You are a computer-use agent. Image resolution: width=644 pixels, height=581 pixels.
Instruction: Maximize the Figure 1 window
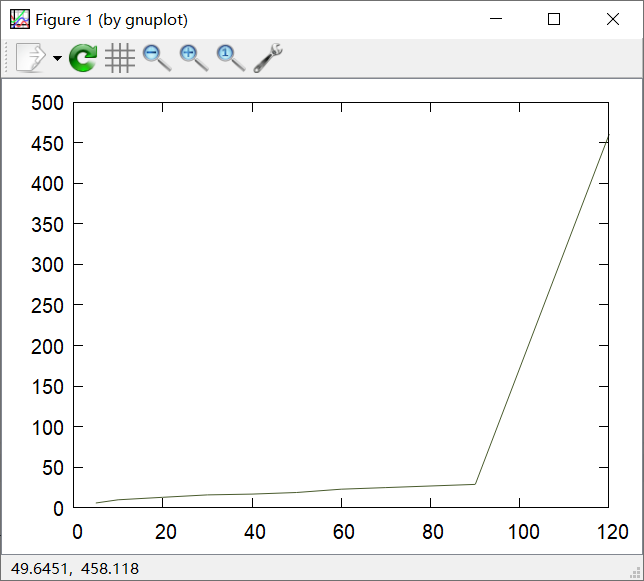(554, 19)
